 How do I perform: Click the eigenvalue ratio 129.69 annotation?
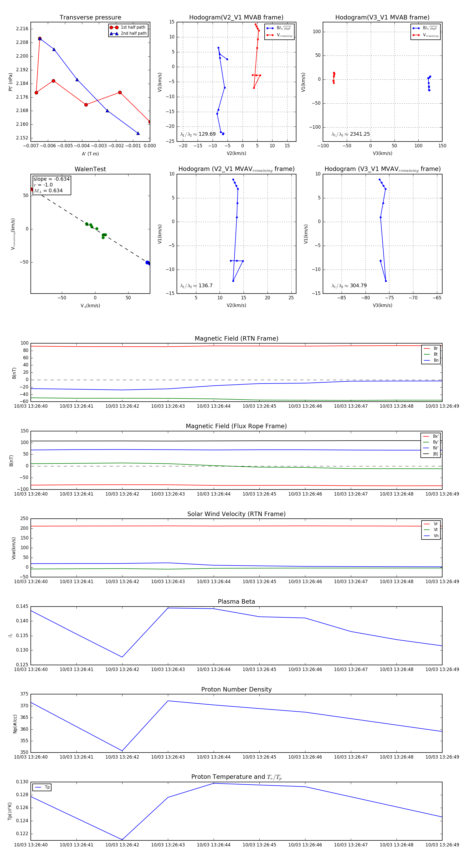198,134
